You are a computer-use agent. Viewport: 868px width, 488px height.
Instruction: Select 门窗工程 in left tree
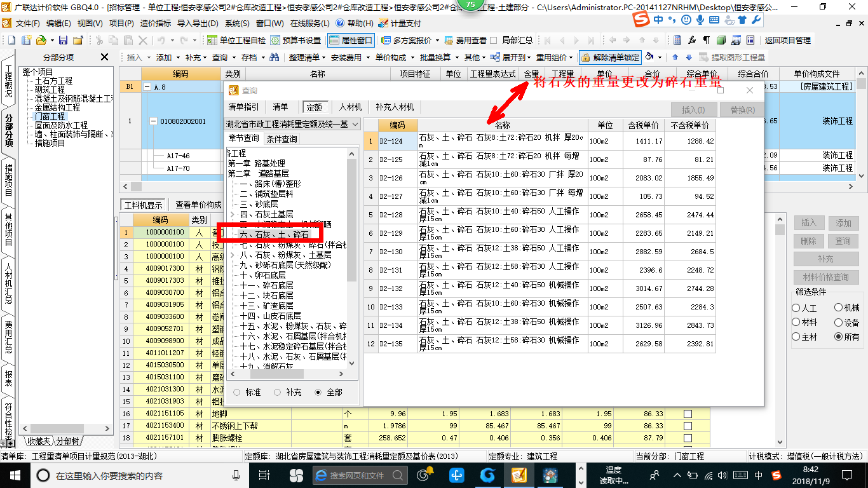[x=50, y=116]
